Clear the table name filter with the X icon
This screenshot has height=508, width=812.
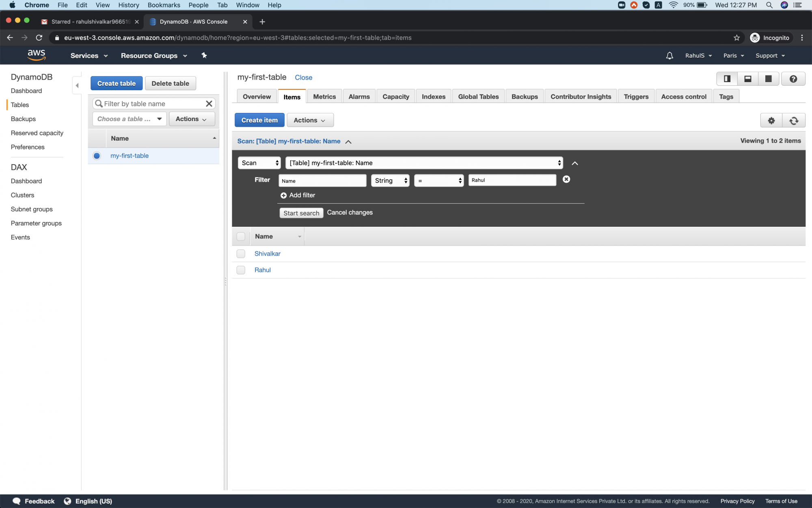[x=209, y=104]
